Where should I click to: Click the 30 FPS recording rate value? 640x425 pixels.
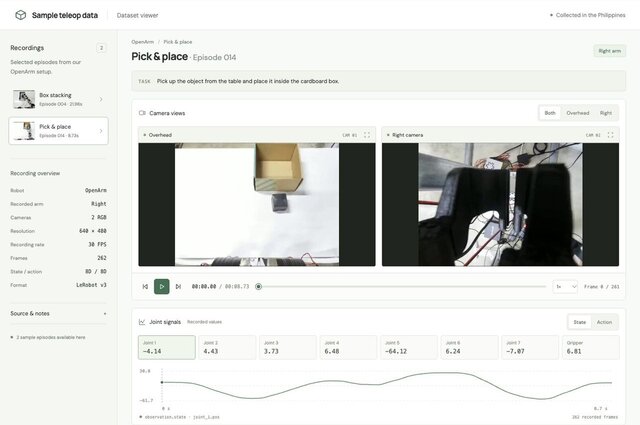97,245
